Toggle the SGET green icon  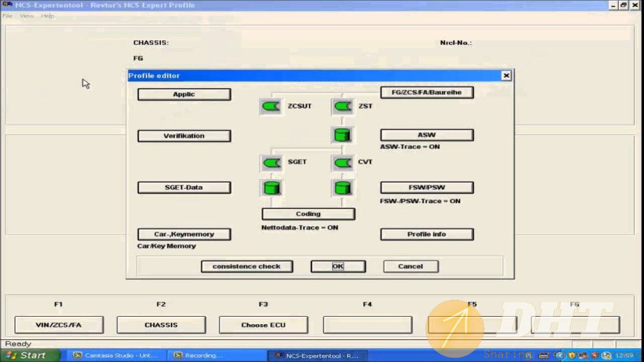[272, 162]
